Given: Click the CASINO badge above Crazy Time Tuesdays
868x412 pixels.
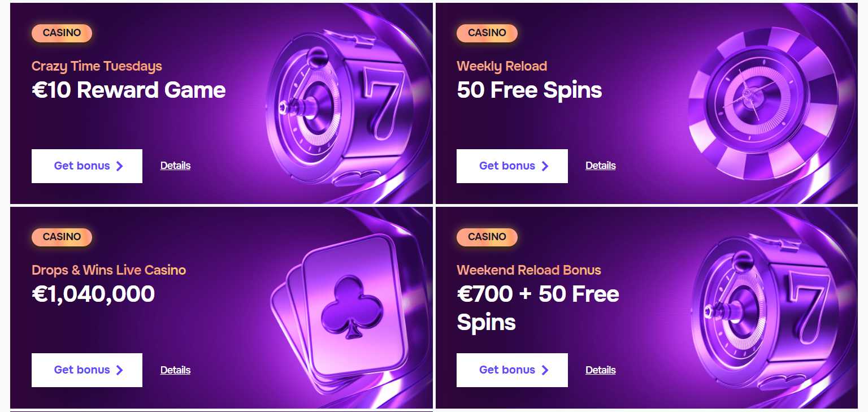Looking at the screenshot, I should tap(62, 33).
